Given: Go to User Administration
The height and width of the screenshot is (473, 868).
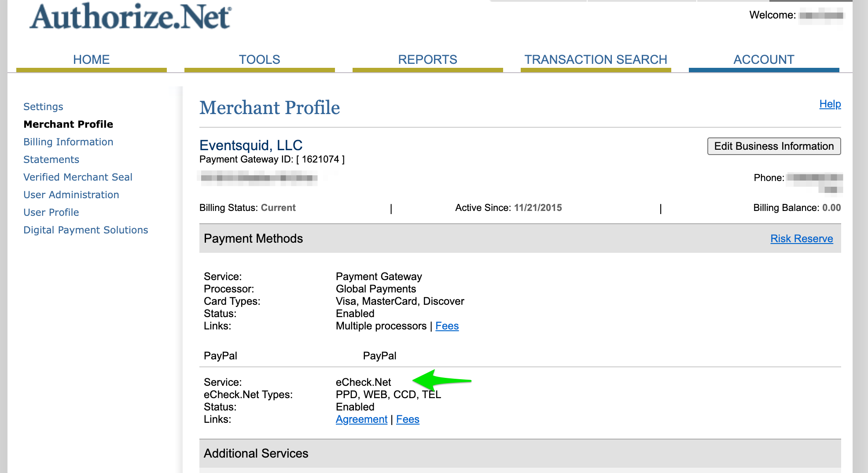Looking at the screenshot, I should coord(71,195).
